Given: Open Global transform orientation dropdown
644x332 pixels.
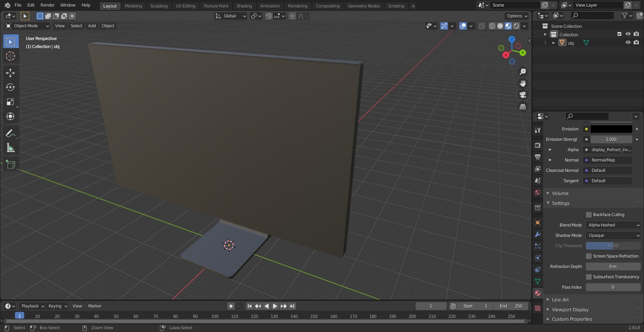Looking at the screenshot, I should [x=231, y=16].
